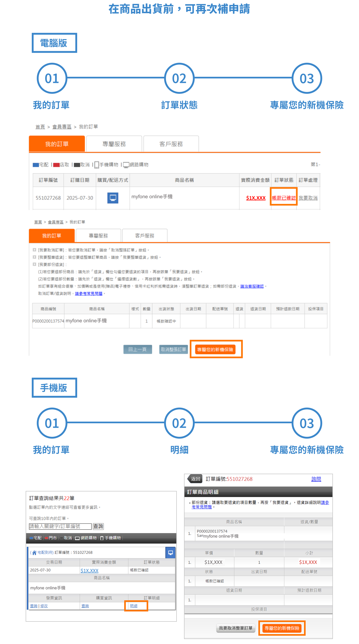Switch to the second 專屬服務 tab

(x=98, y=236)
